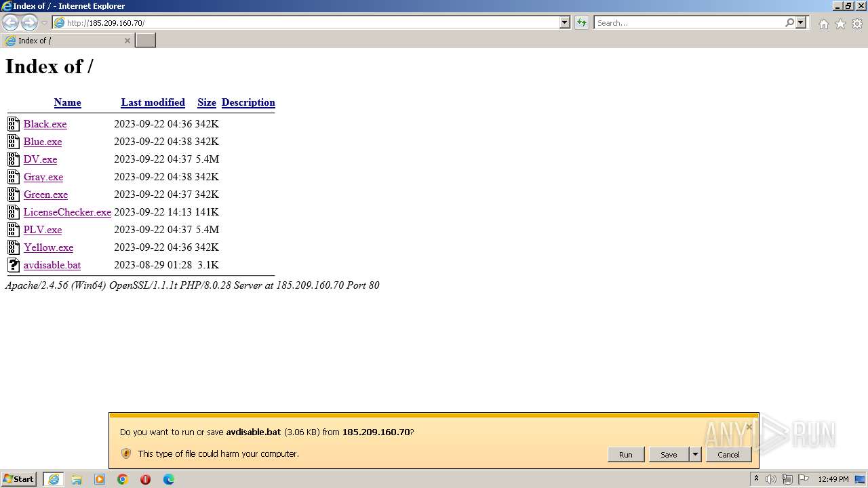Click the search magnifier icon
Screen dimensions: 868x488
pos(789,22)
